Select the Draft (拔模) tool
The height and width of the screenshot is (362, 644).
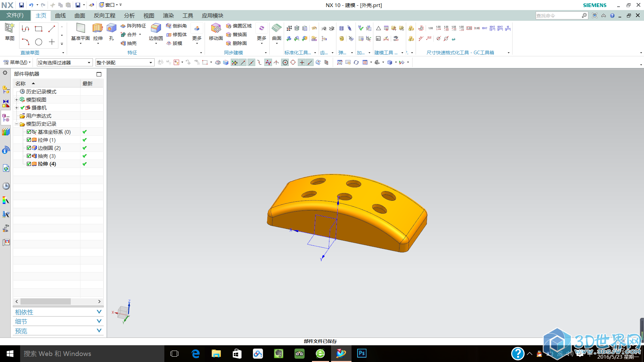coord(174,43)
